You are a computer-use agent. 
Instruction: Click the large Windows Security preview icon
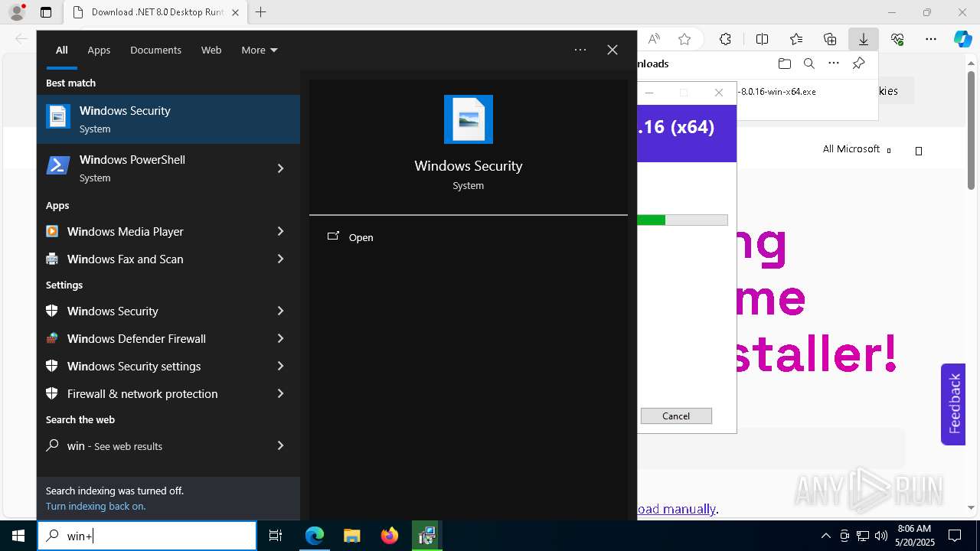point(469,119)
